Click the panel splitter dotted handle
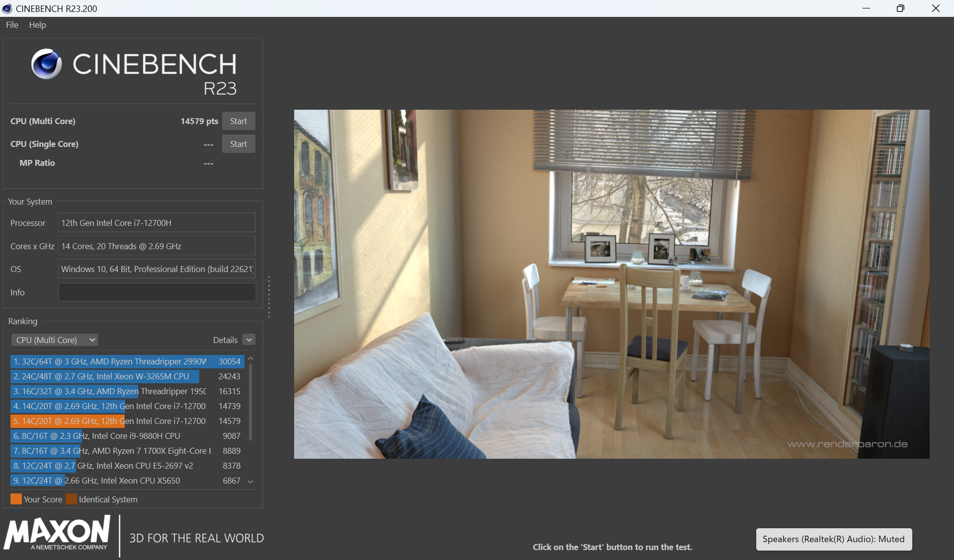The height and width of the screenshot is (560, 954). (x=269, y=296)
